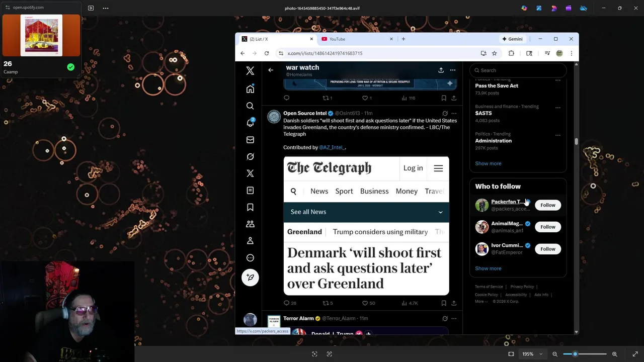The height and width of the screenshot is (362, 644).
Task: Zoom out with Photos minus magnifier
Action: (555, 354)
